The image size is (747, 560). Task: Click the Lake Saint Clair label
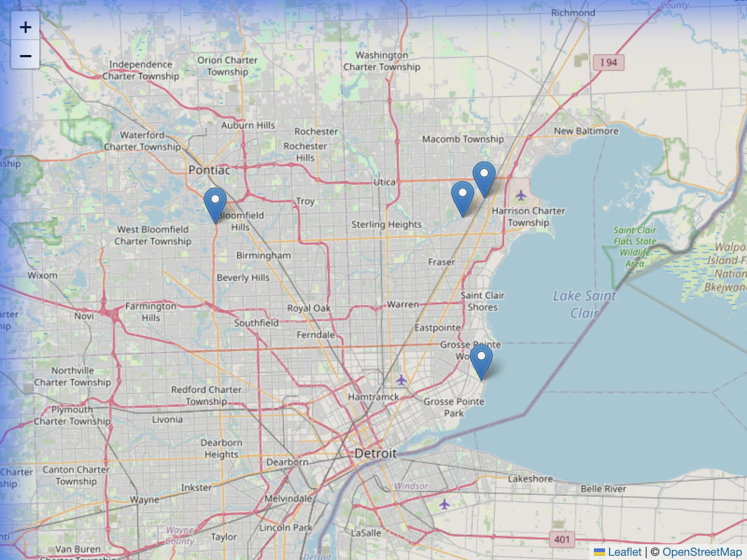[584, 304]
